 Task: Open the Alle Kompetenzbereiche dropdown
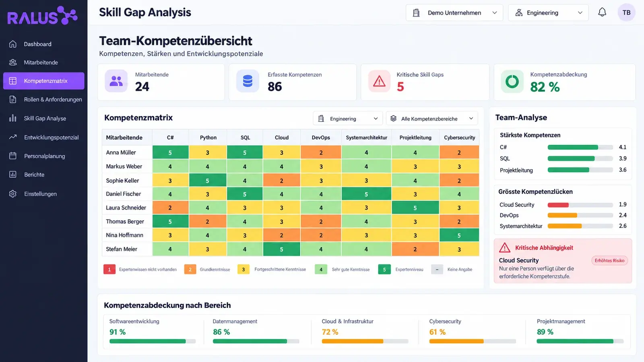(x=432, y=119)
